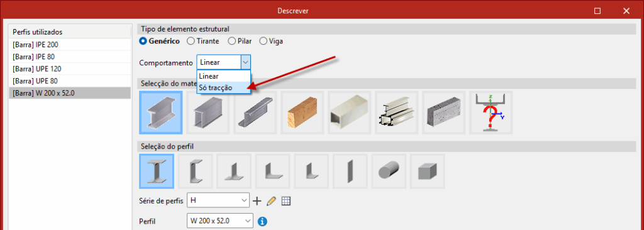
Task: Open the profile series table grid icon
Action: 286,201
